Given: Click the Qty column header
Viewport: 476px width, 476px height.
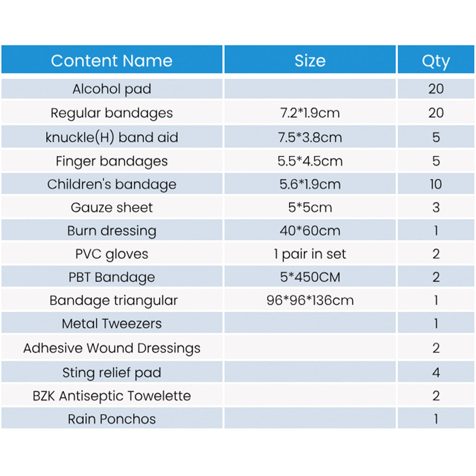Looking at the screenshot, I should tap(436, 59).
